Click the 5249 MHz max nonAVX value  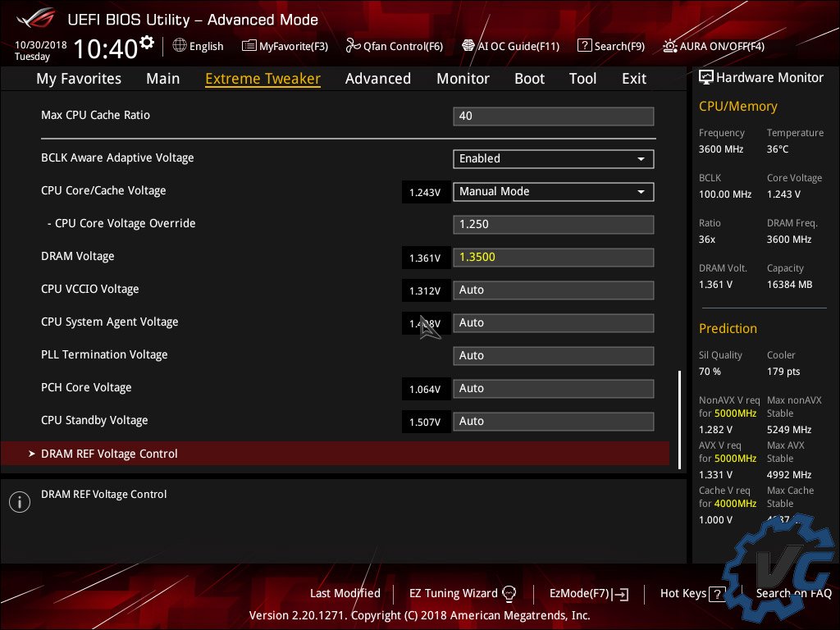[x=789, y=430]
